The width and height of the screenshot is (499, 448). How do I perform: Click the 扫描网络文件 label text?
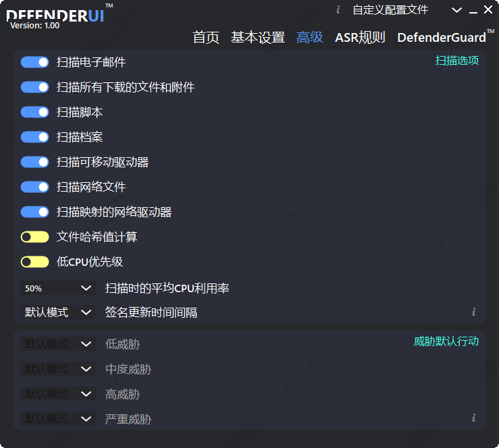tap(91, 187)
